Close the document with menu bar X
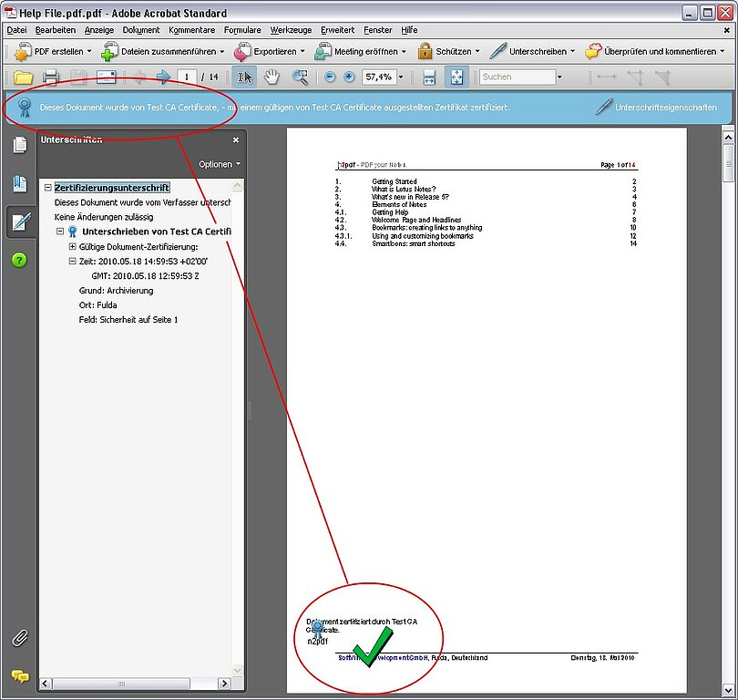 (727, 30)
